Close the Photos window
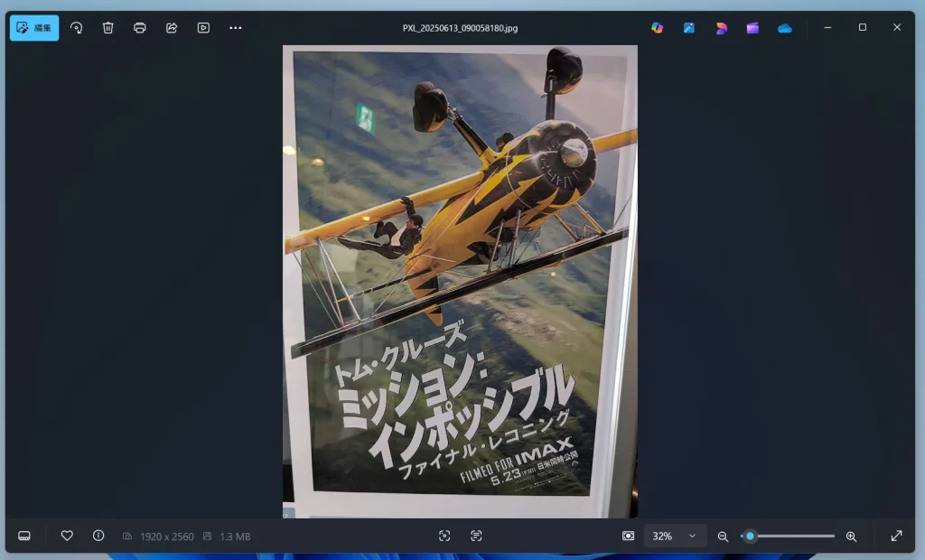The image size is (925, 560). [x=897, y=28]
